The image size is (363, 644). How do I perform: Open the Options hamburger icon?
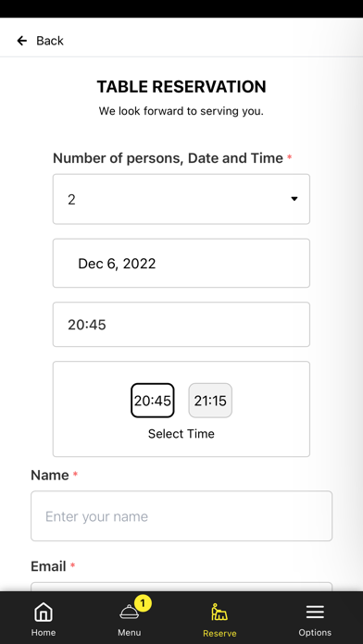tap(315, 613)
